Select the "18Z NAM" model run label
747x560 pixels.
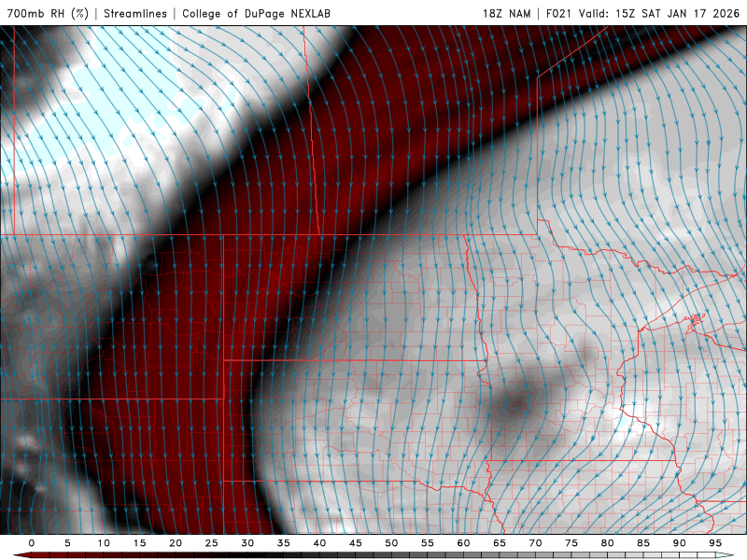[x=506, y=13]
